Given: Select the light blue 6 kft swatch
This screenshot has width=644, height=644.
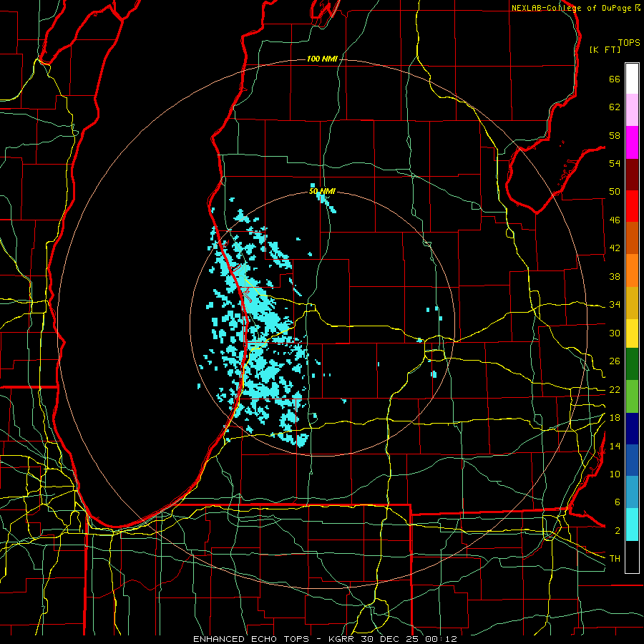Looking at the screenshot, I should pos(632,492).
